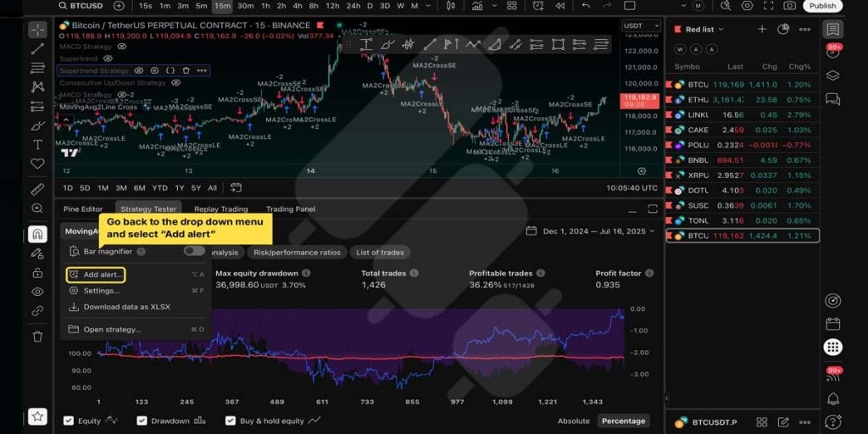This screenshot has height=434, width=868.
Task: Click the alert clock icon in top toolbar
Action: (x=538, y=6)
